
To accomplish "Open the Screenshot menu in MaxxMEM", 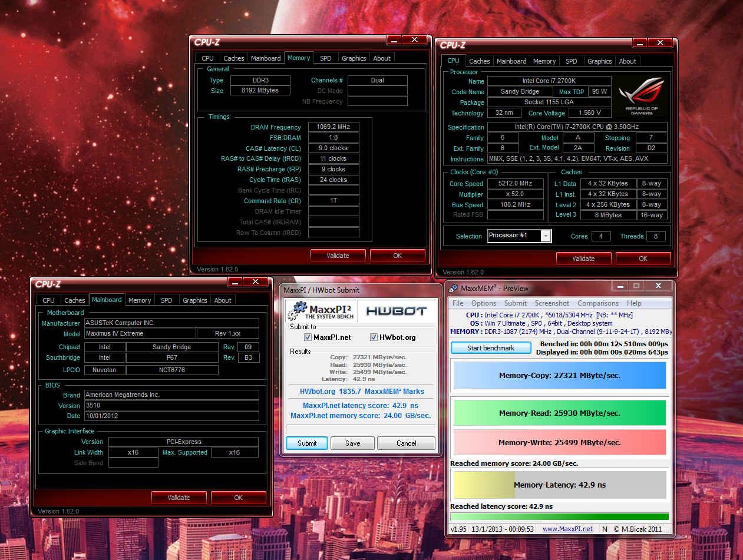I will point(552,303).
